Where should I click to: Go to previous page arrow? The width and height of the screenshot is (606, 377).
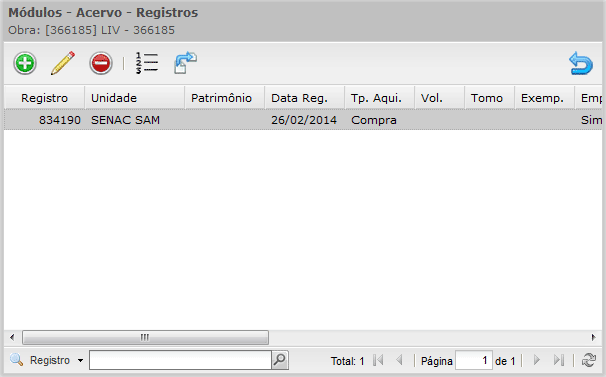pyautogui.click(x=399, y=360)
